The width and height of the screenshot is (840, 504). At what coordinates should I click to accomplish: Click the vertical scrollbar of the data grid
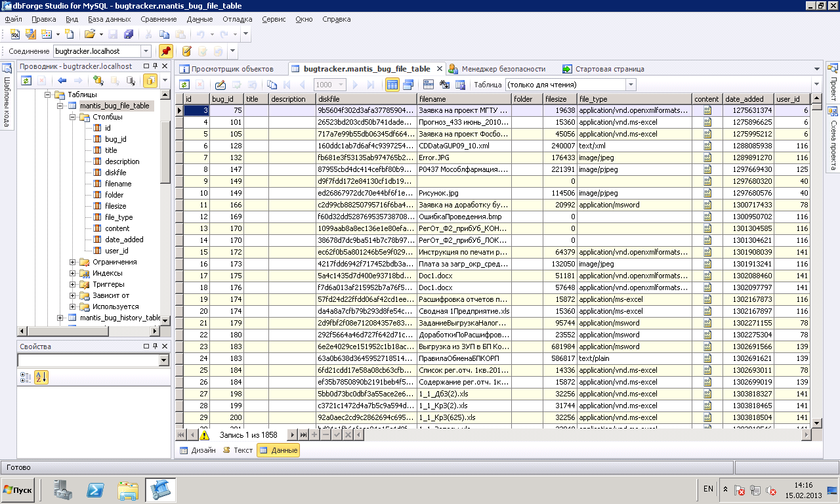(x=817, y=262)
